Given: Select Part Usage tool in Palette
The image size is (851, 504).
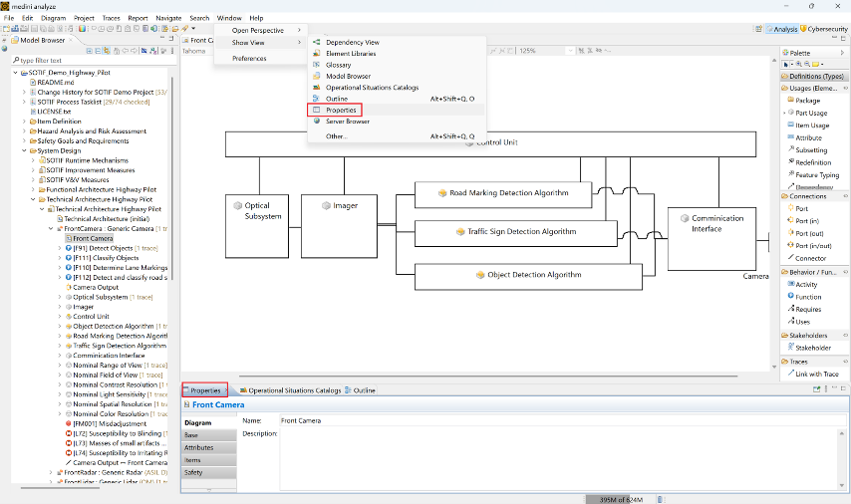Looking at the screenshot, I should 807,113.
